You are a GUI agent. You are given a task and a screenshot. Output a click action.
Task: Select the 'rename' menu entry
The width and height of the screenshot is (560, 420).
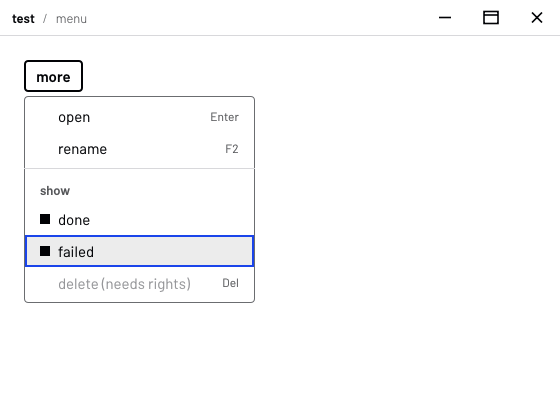(x=139, y=149)
